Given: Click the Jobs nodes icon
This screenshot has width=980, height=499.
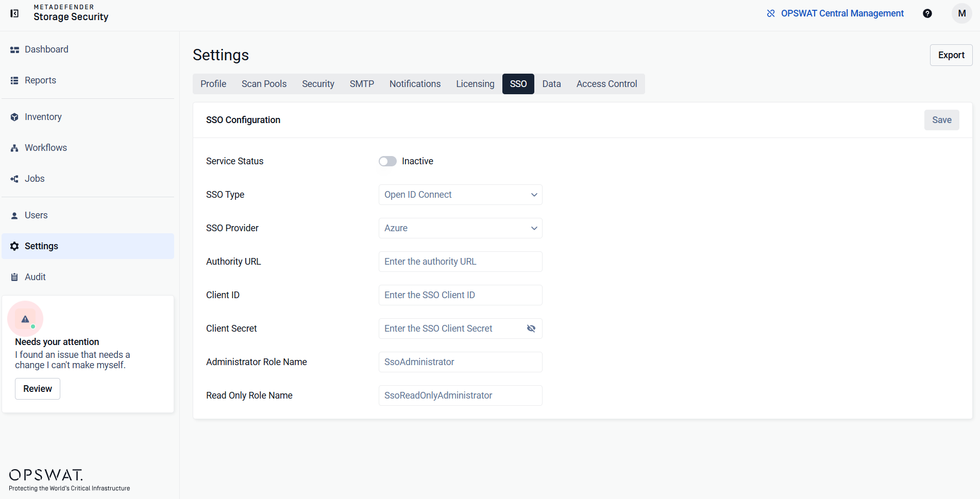Looking at the screenshot, I should coord(14,179).
